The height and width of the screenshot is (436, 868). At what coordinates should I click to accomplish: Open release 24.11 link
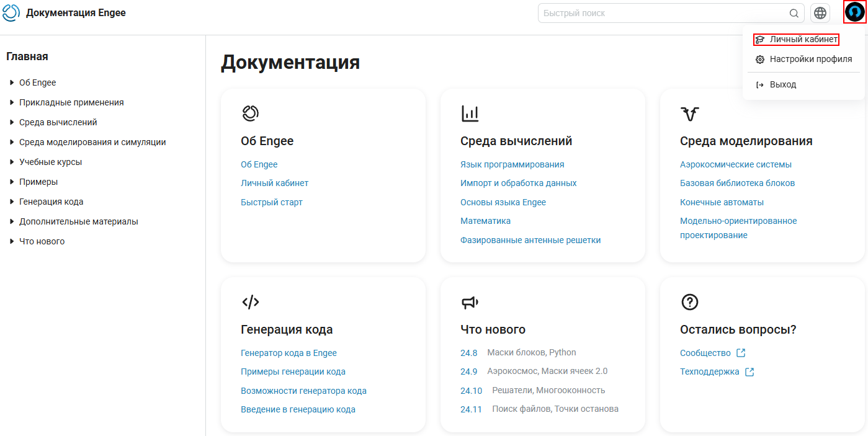[x=472, y=409]
